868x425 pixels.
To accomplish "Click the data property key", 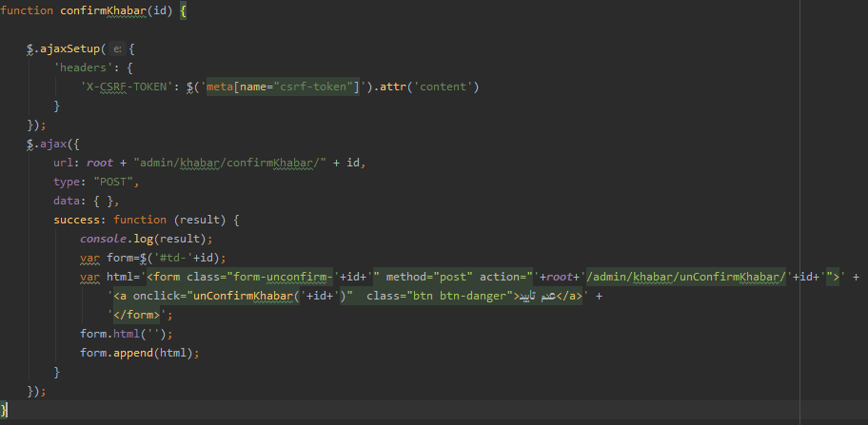I will coord(67,201).
